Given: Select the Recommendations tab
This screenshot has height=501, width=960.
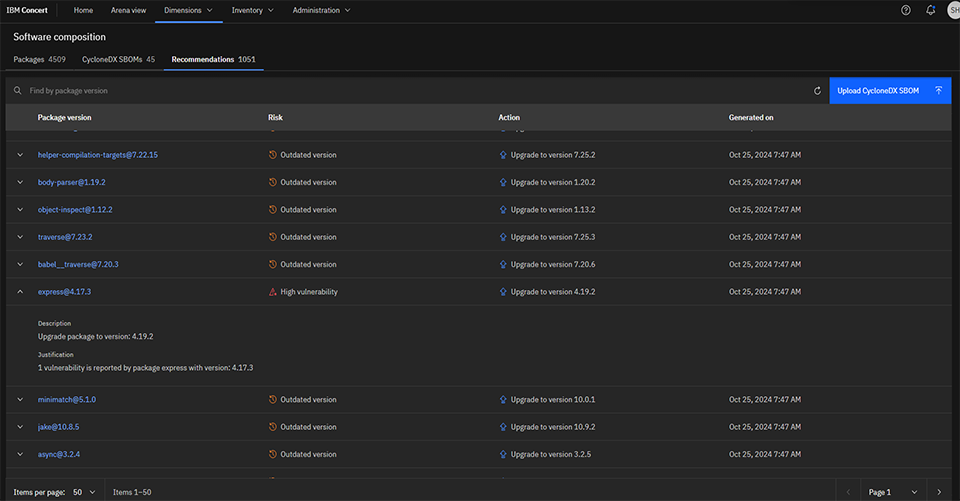Looking at the screenshot, I should [x=213, y=59].
